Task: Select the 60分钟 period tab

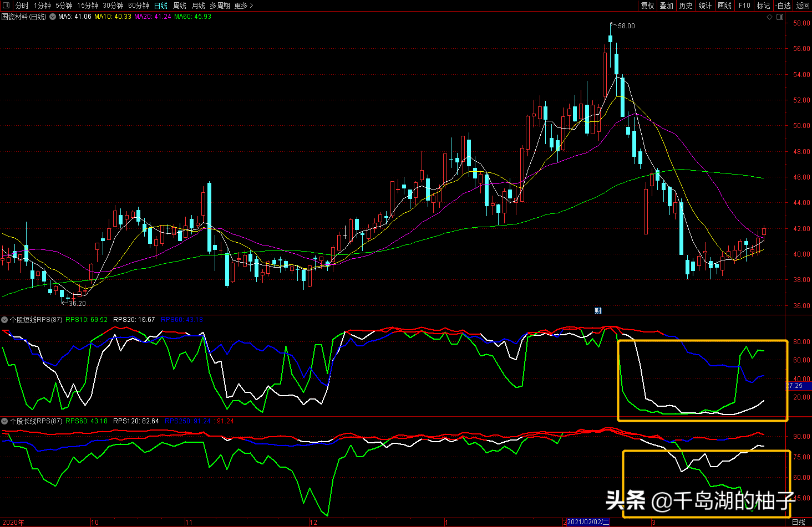Action: (139, 6)
